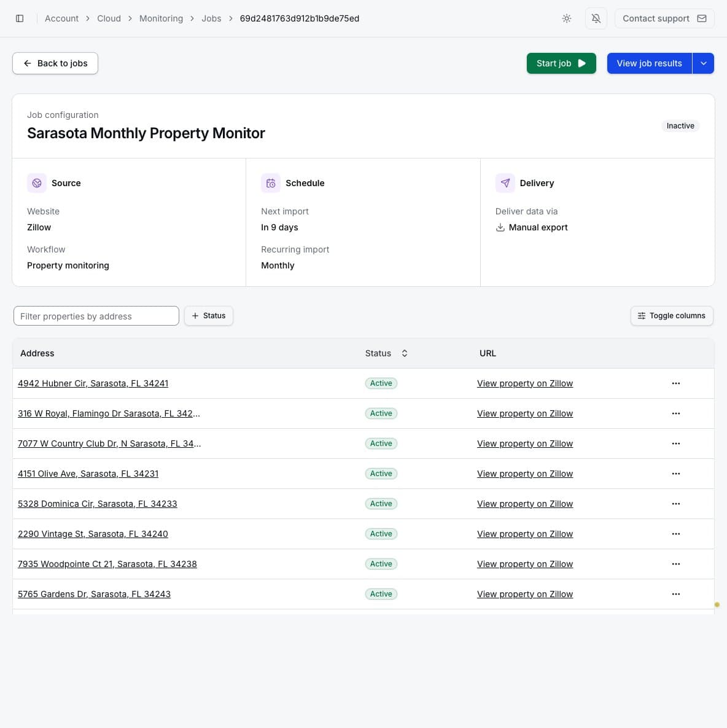
Task: Click the URL column header
Action: coord(488,353)
